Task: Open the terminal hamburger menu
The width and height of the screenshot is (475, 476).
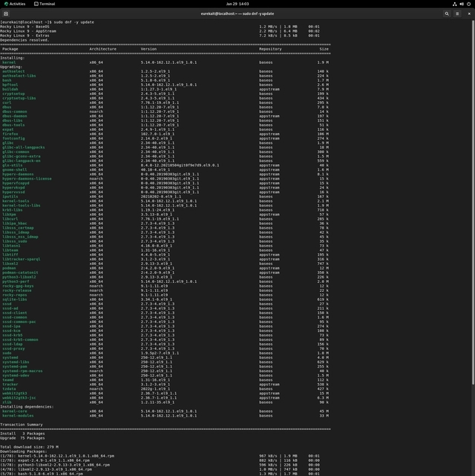Action: tap(458, 13)
